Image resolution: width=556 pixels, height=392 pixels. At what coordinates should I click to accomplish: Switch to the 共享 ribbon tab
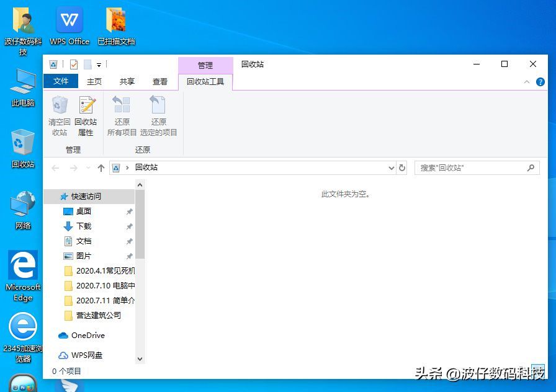[127, 81]
